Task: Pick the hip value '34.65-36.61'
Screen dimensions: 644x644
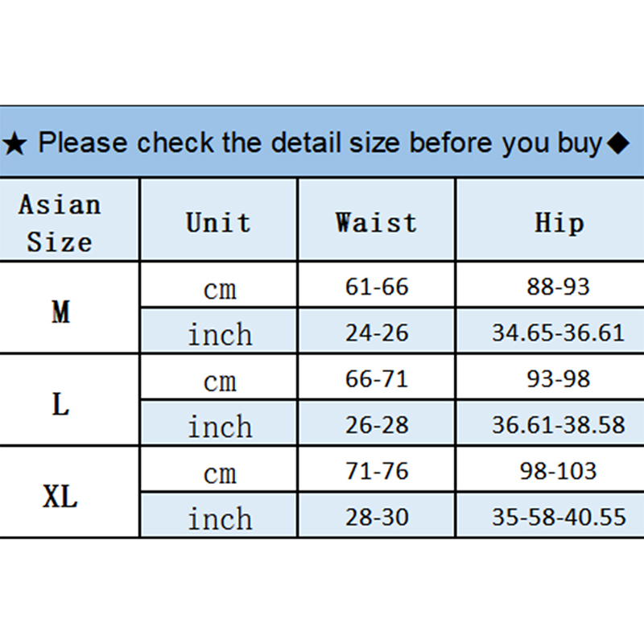Action: tap(559, 332)
